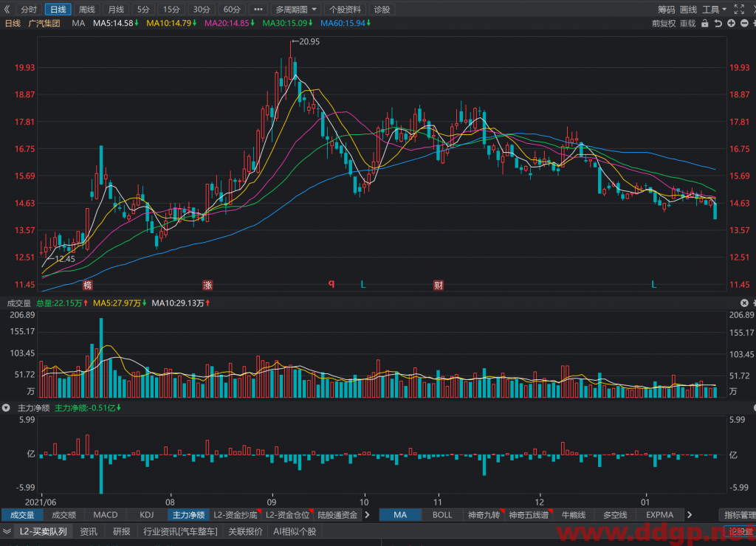Screen dimensions: 756x546
Task: Select the 成交量 indicator tab
Action: [22, 515]
